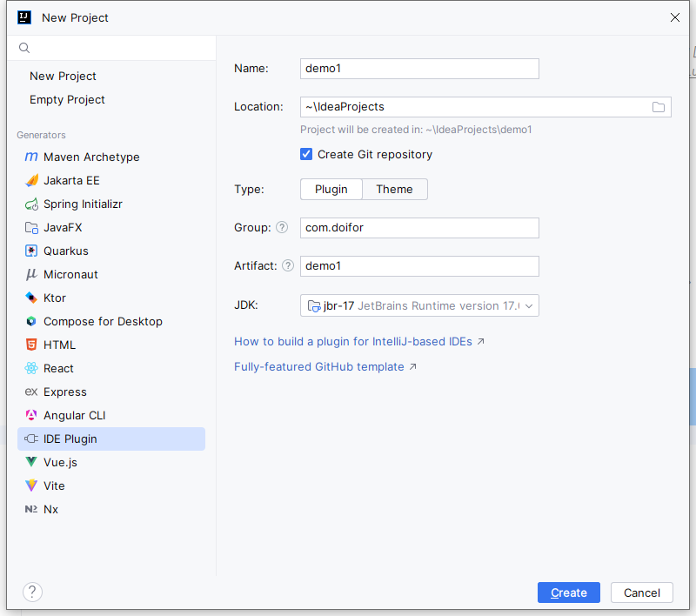This screenshot has height=616, width=696.
Task: Edit the Group field com.doifor
Action: 419,228
